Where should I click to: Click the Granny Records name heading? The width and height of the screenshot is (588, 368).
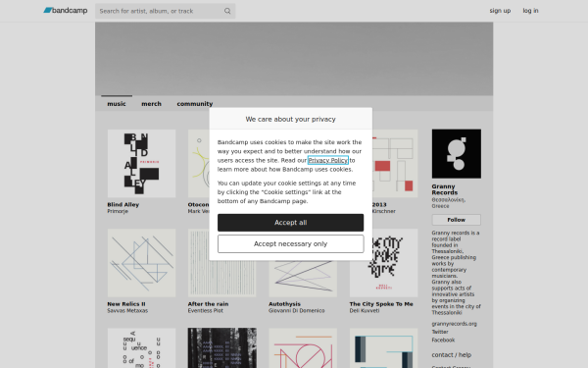point(444,189)
